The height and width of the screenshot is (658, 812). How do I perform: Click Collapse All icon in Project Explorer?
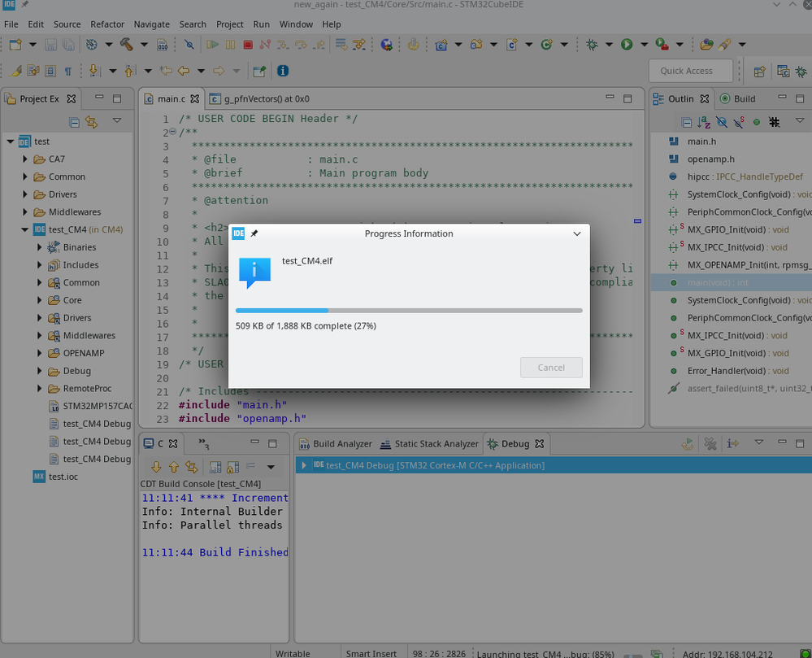(x=75, y=122)
